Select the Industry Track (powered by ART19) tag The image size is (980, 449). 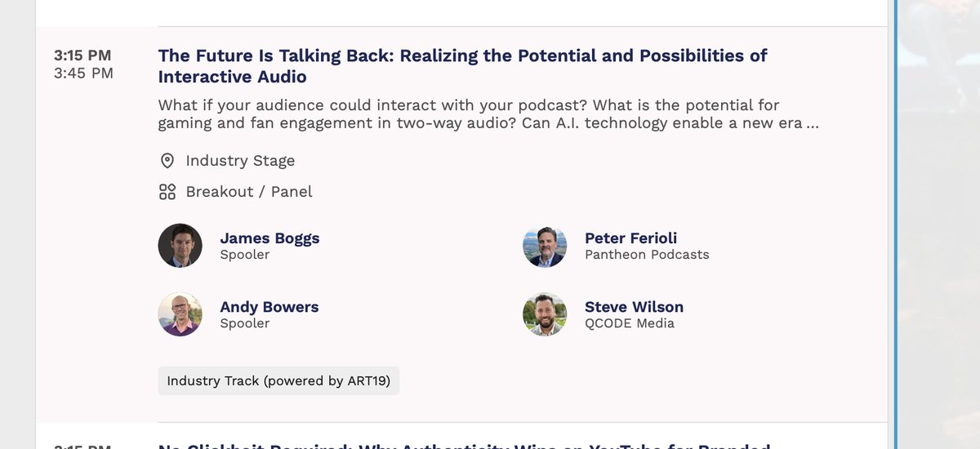click(278, 380)
